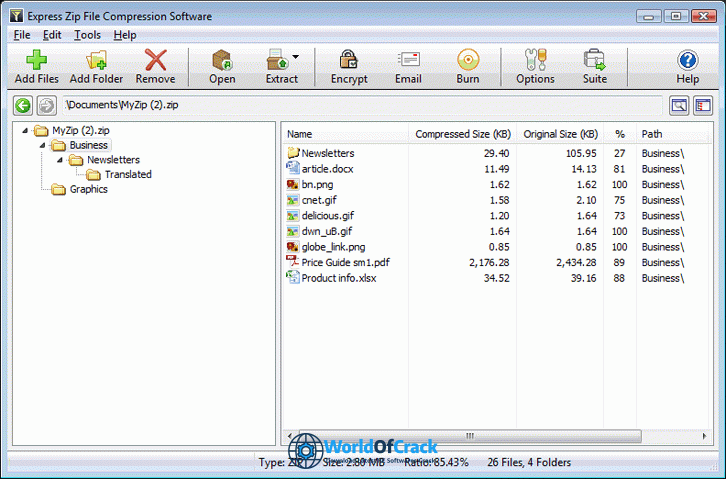This screenshot has height=479, width=726.
Task: Click the Add Folder toolbar icon
Action: 96,60
